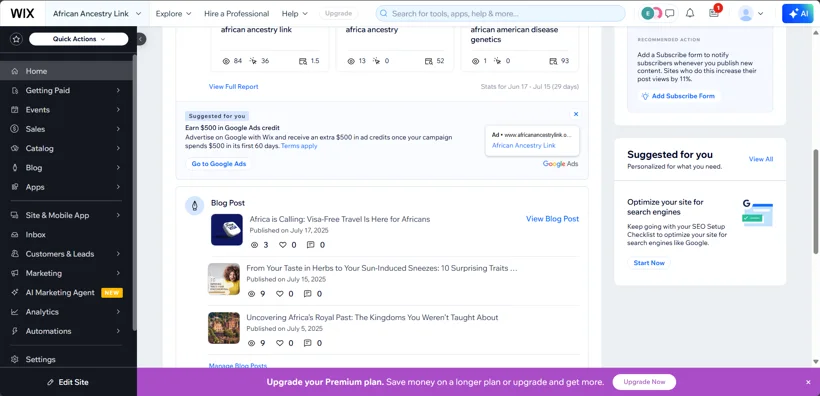Click views icon on african ancestry link card
Viewport: 820px width, 396px height.
point(226,61)
